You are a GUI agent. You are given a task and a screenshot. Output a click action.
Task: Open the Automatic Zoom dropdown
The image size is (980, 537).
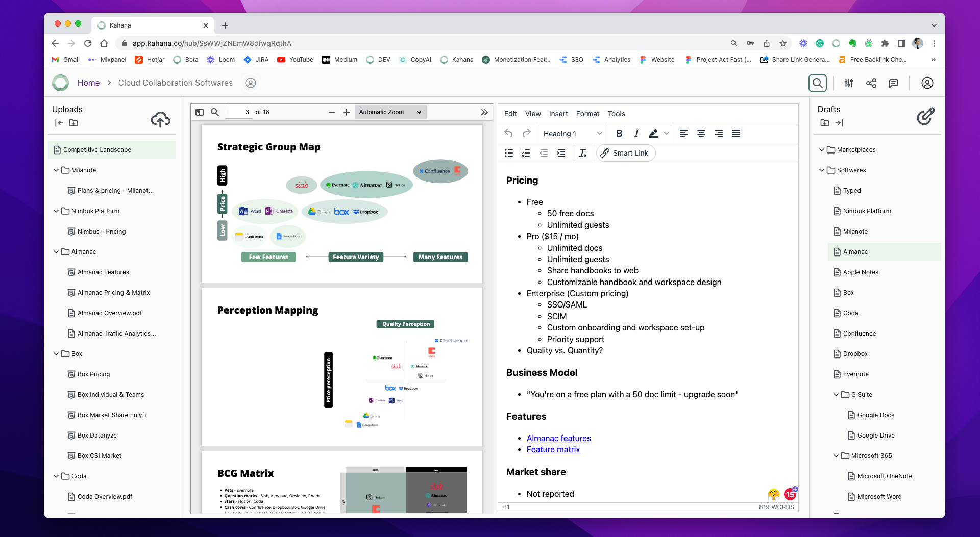(x=390, y=112)
